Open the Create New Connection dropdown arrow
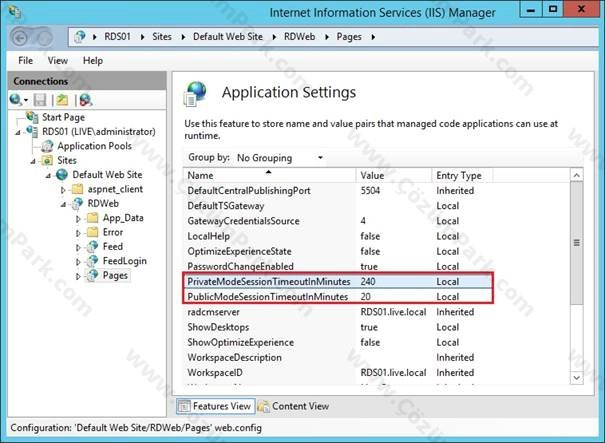Screen dimensions: 605x443 26,100
